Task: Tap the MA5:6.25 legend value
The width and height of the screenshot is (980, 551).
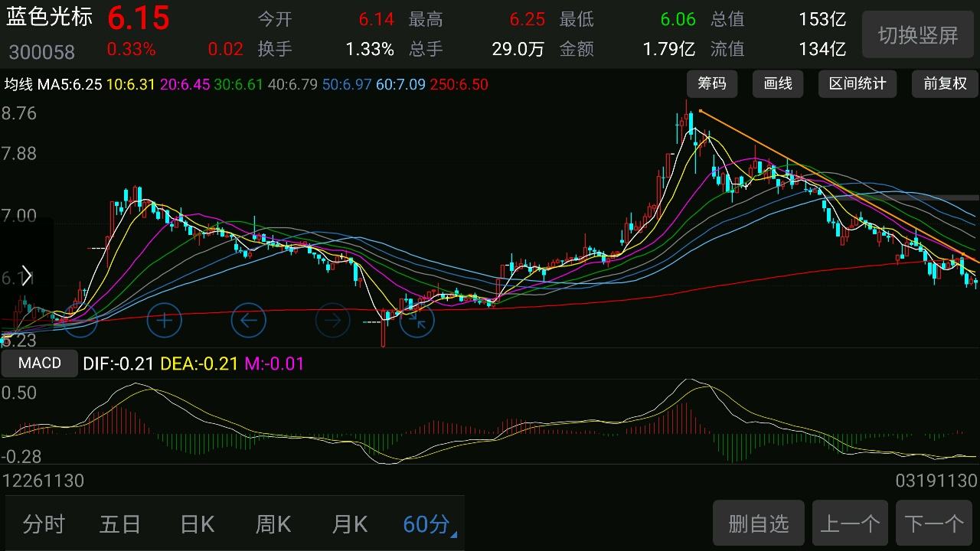Action: [70, 84]
